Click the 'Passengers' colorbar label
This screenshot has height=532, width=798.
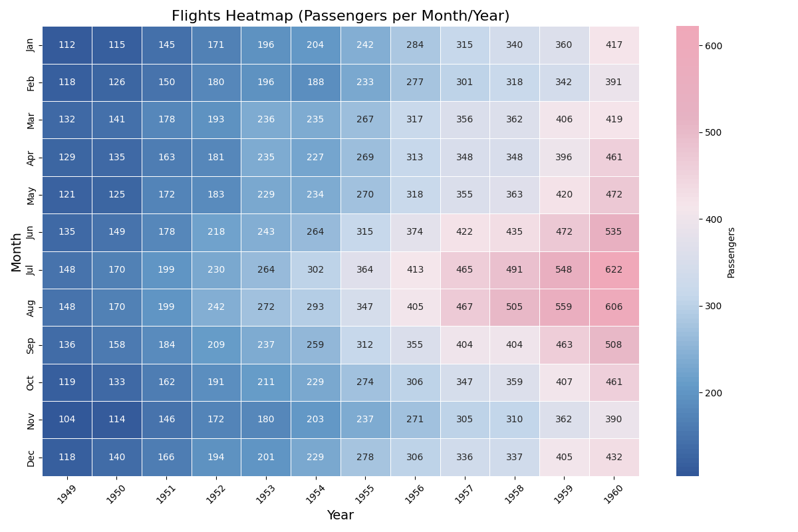tap(731, 252)
